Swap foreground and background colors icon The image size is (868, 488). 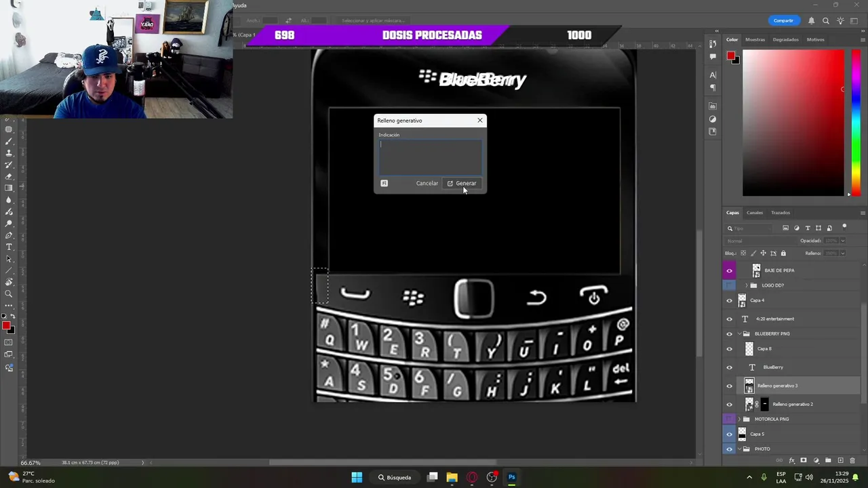pyautogui.click(x=12, y=318)
